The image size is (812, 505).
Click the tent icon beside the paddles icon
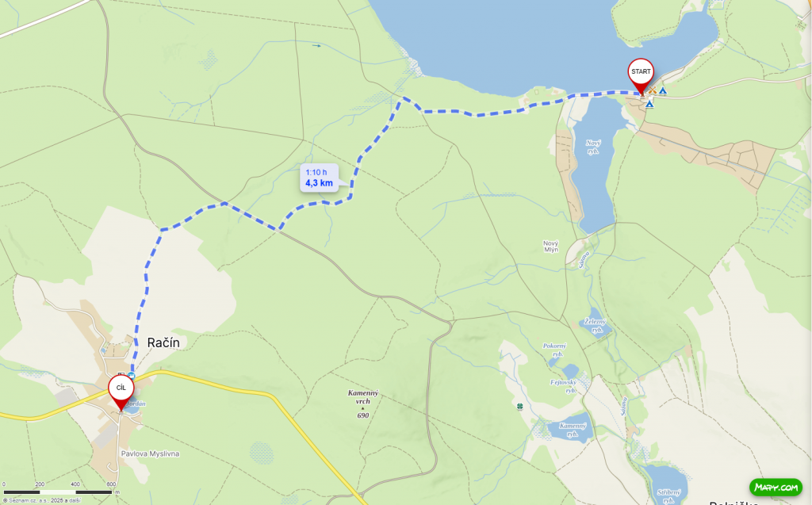coord(662,91)
